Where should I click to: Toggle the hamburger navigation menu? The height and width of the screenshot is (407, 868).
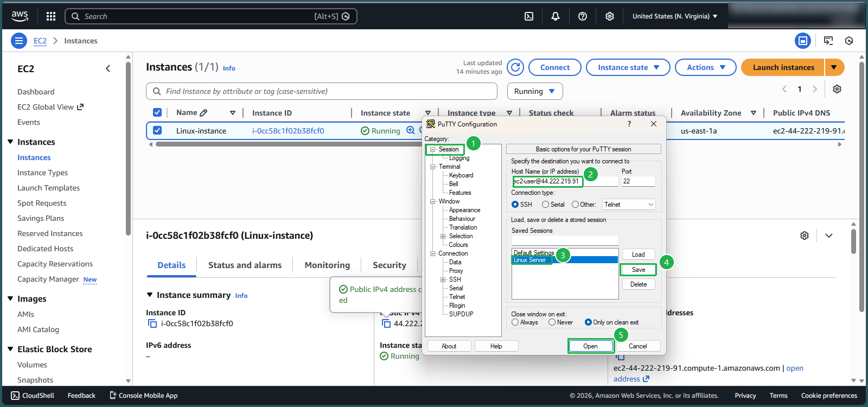(19, 41)
